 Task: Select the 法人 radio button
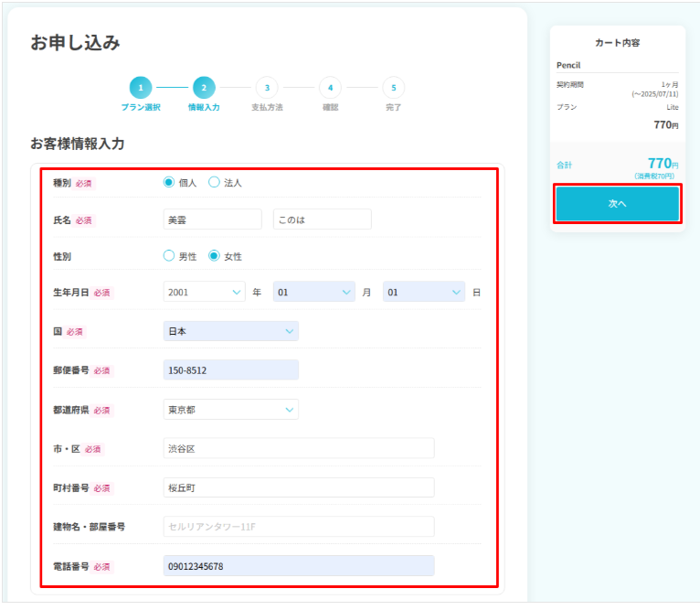pos(214,182)
